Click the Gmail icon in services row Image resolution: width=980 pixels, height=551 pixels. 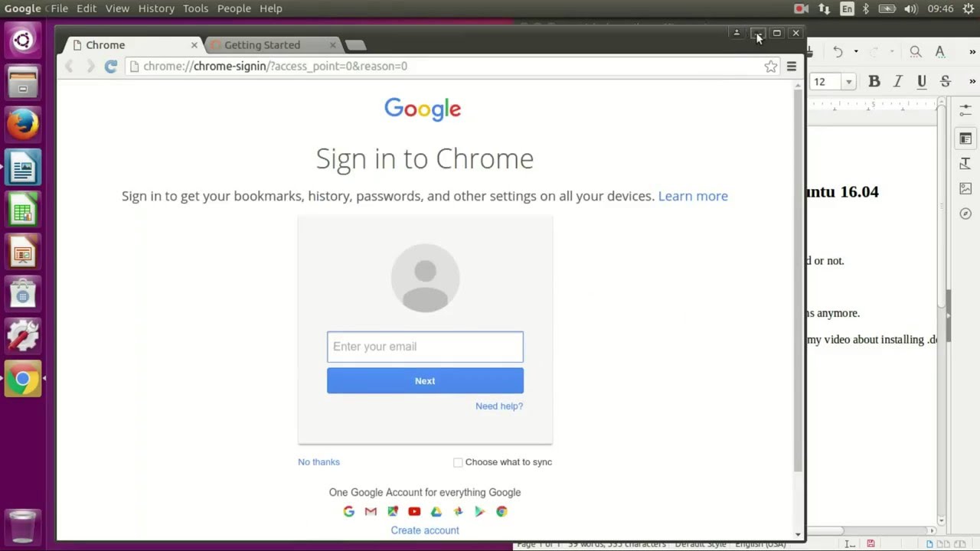(x=371, y=511)
